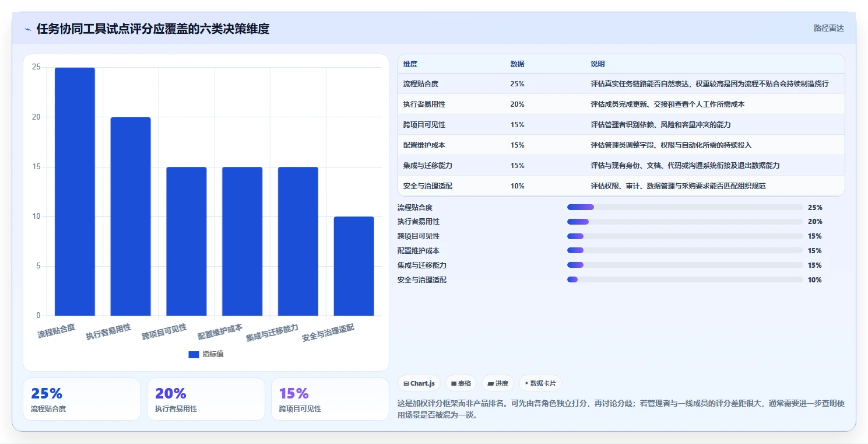Click the 执行者易用性 x-axis label
The image size is (868, 444).
pos(108,331)
